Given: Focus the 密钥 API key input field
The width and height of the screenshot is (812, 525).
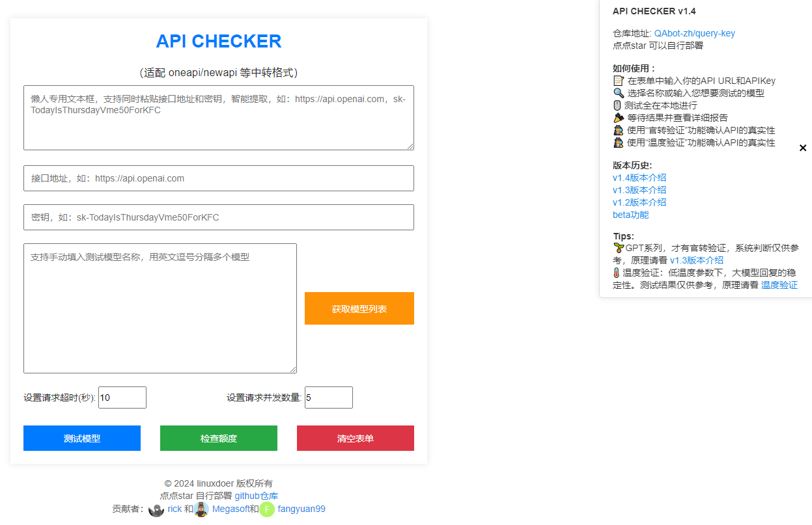Looking at the screenshot, I should point(219,217).
